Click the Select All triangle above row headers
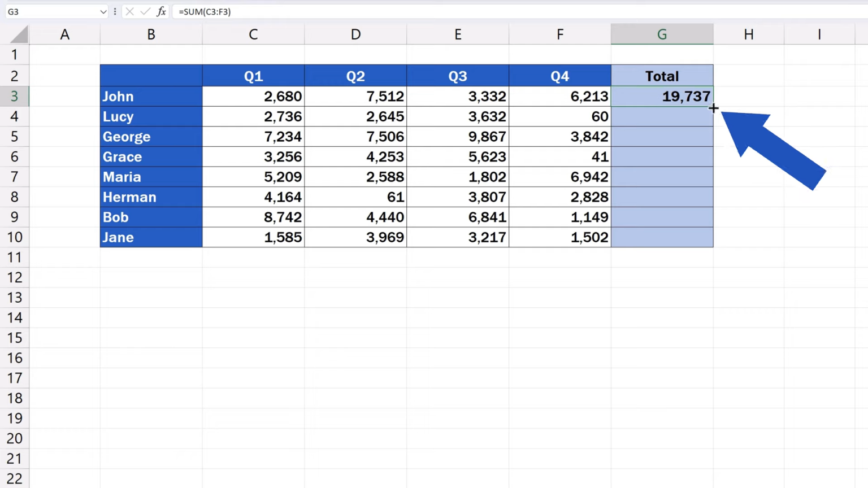The height and width of the screenshot is (488, 868). (x=17, y=34)
